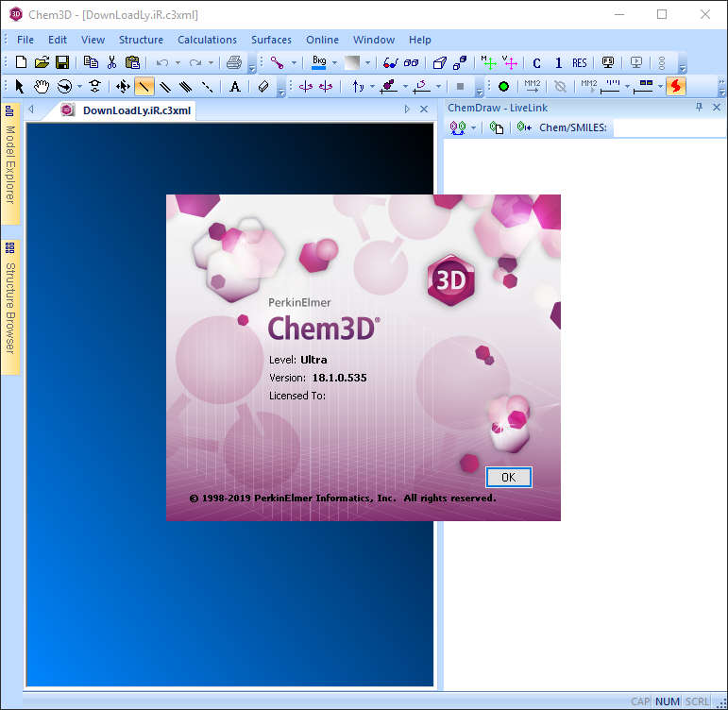Select the Eraser tool

tap(263, 87)
